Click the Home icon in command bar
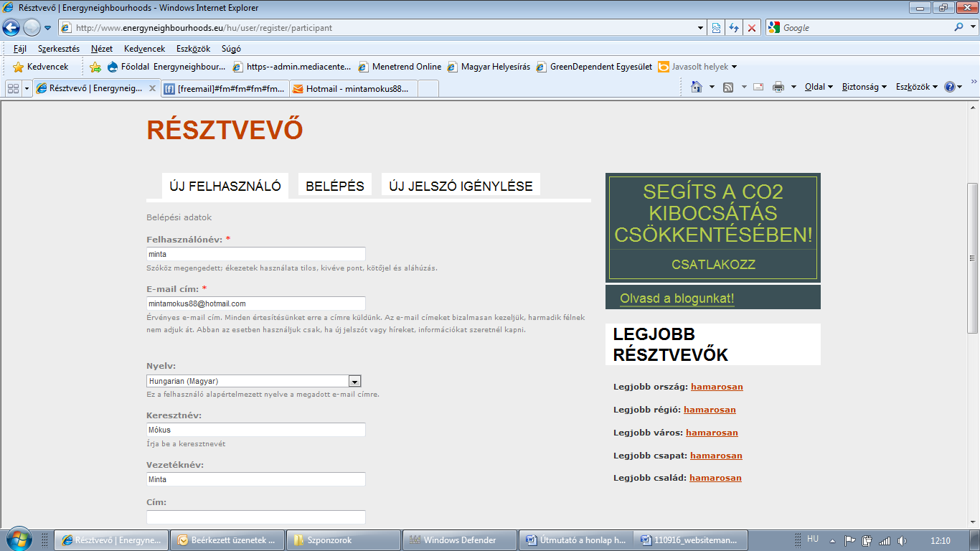This screenshot has width=980, height=551. tap(696, 87)
